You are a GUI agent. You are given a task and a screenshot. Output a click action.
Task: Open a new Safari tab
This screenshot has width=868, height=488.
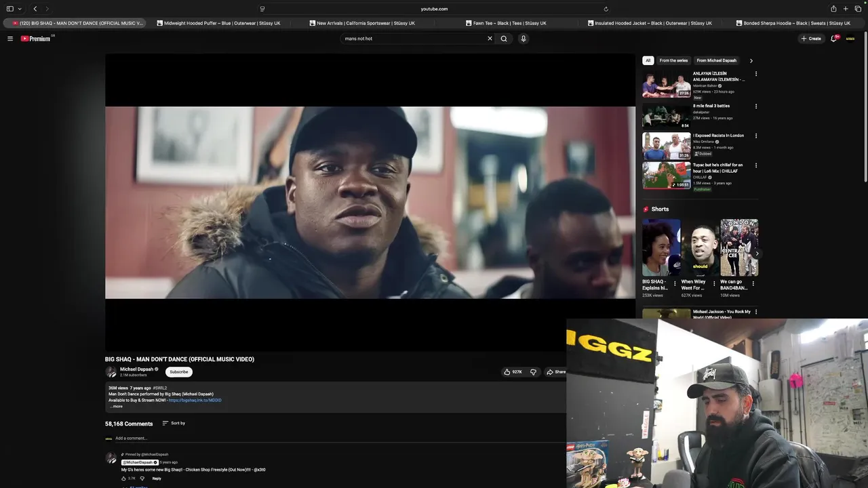(x=846, y=9)
